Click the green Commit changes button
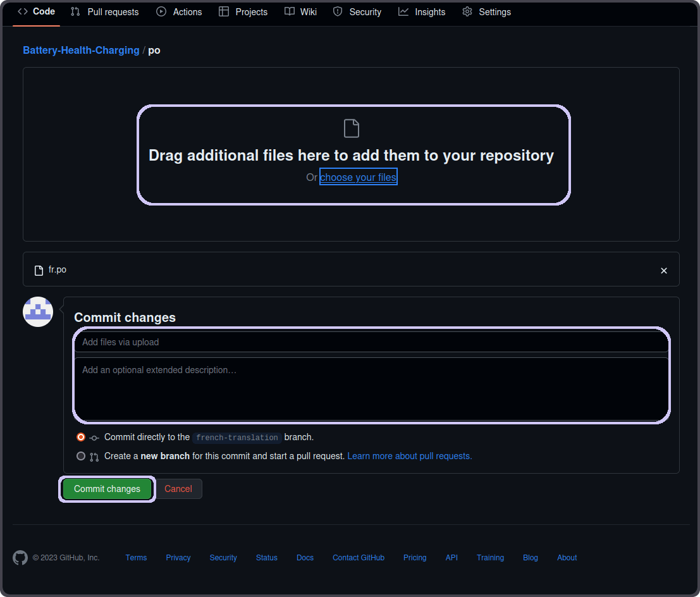The image size is (700, 597). pyautogui.click(x=107, y=489)
